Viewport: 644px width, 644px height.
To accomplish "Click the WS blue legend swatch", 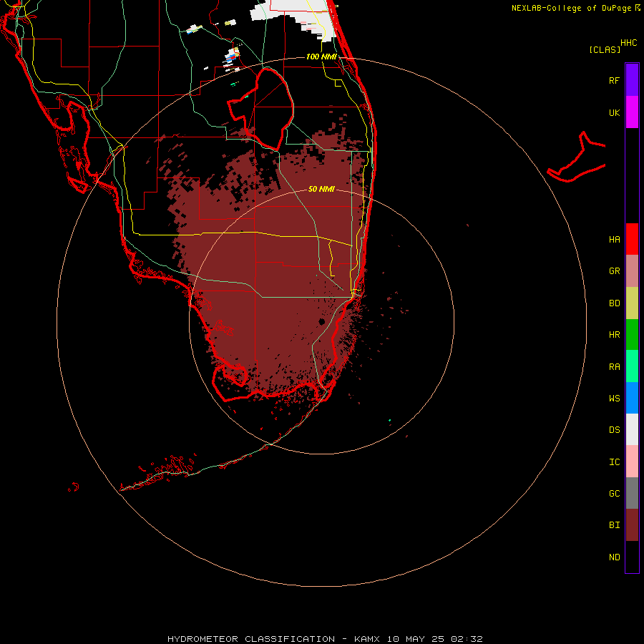I will [x=632, y=398].
